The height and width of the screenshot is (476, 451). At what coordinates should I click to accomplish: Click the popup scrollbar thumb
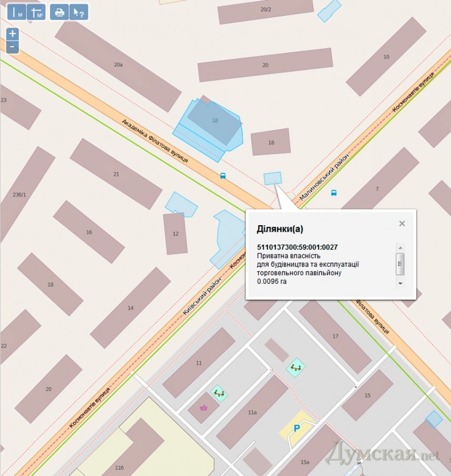tap(400, 262)
